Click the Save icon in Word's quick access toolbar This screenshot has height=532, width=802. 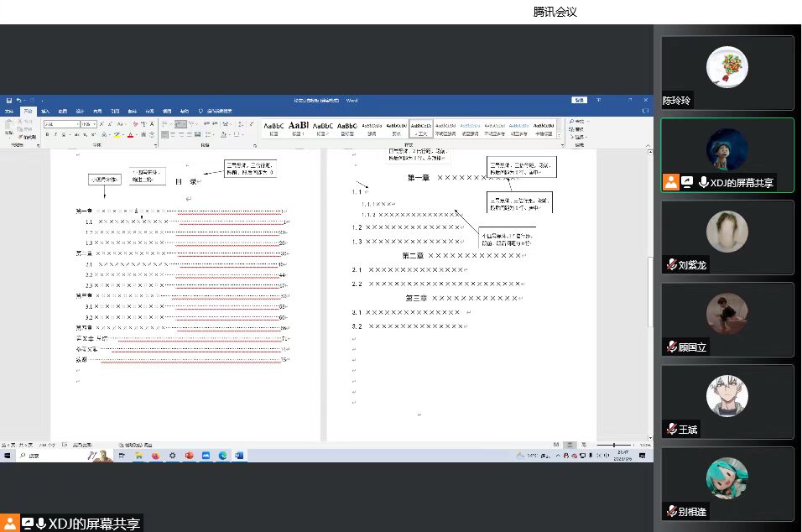8,101
